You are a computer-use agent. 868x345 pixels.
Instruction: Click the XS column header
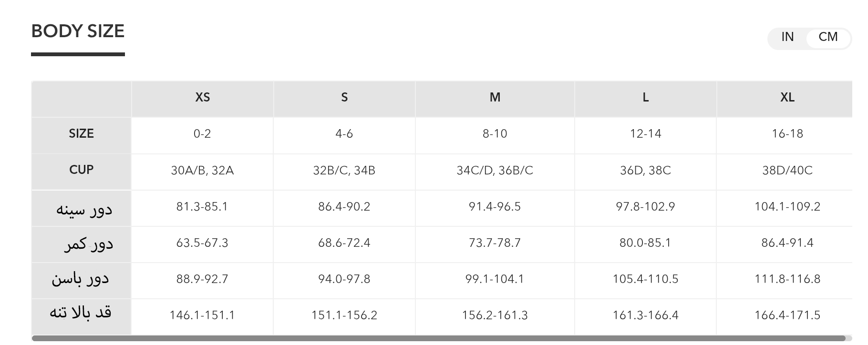coord(202,98)
